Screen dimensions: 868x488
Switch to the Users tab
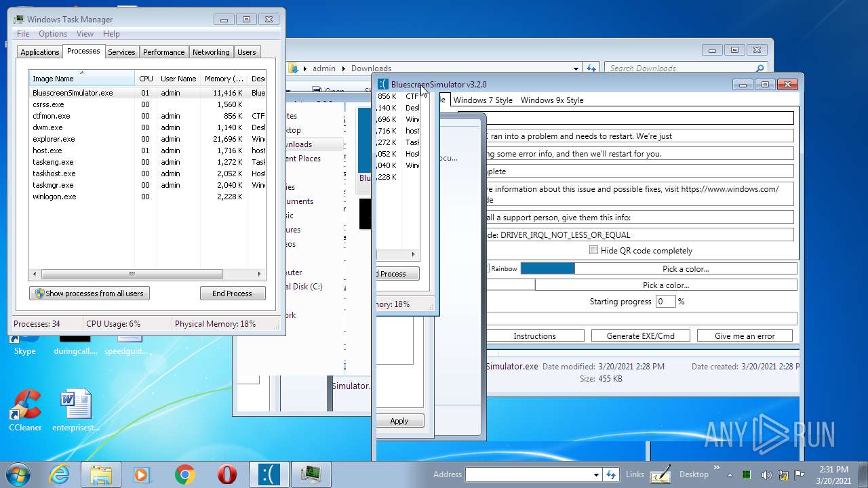247,52
